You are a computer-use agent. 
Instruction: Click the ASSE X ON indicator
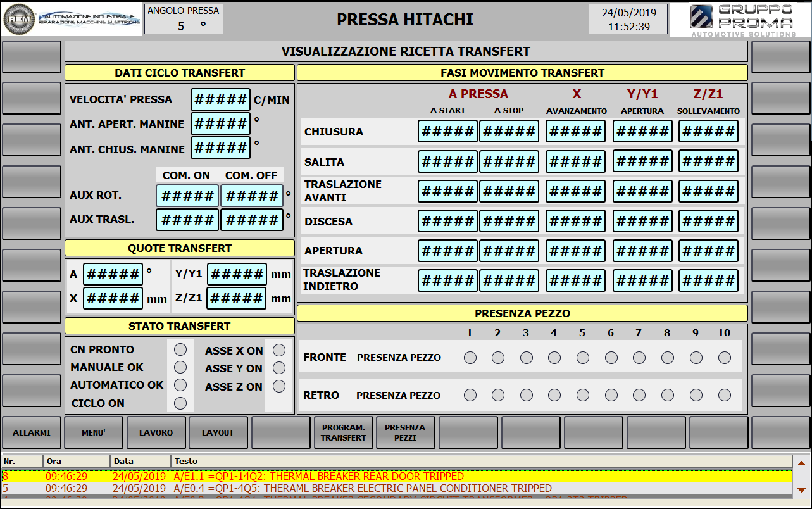[x=279, y=351]
